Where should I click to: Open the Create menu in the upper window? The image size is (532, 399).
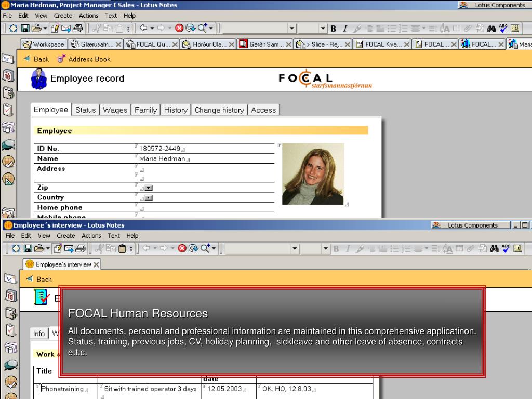[63, 16]
